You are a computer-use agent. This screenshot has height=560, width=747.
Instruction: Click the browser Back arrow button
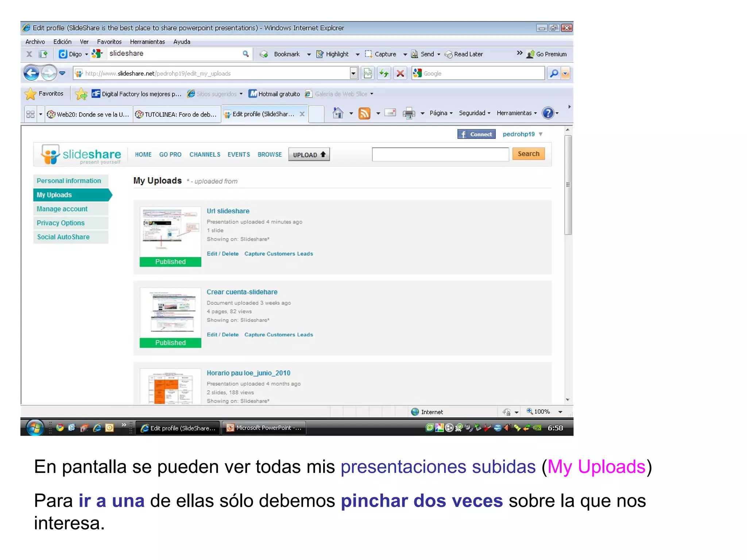(31, 73)
